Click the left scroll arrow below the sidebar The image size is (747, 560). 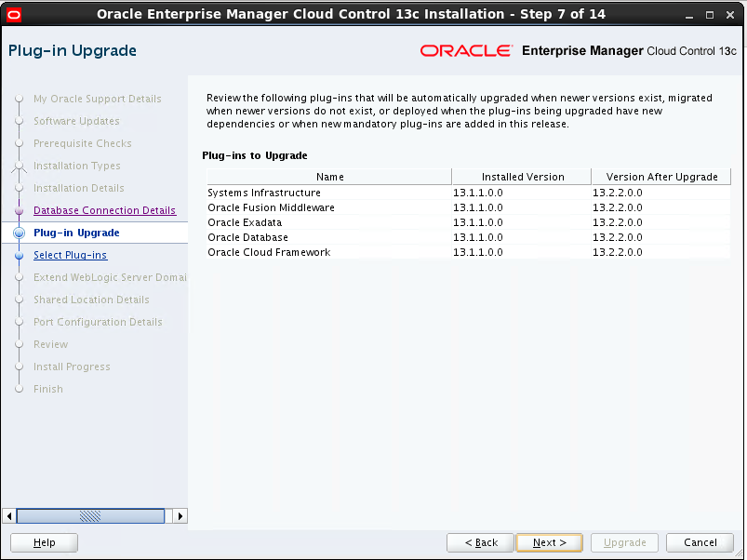pyautogui.click(x=8, y=515)
